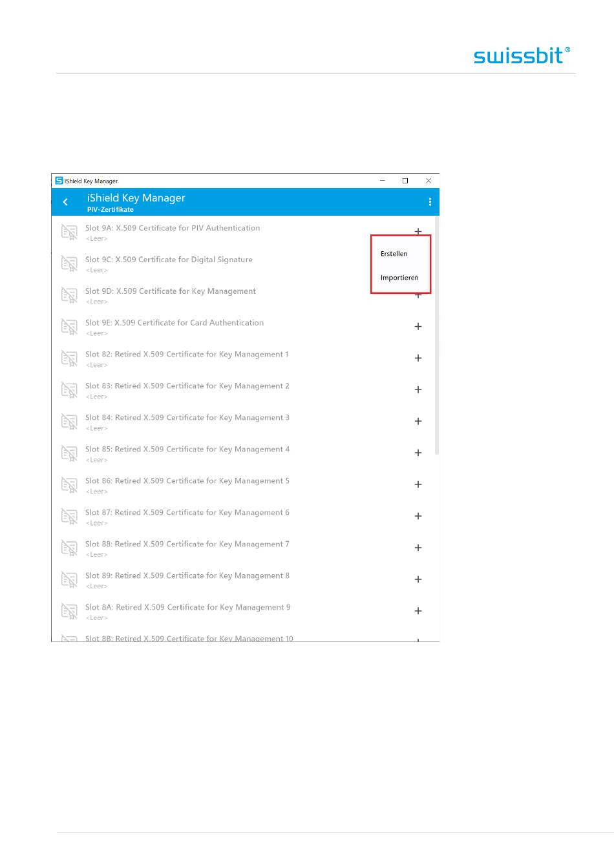Add certificate with plus for Slot 87

[x=418, y=517]
